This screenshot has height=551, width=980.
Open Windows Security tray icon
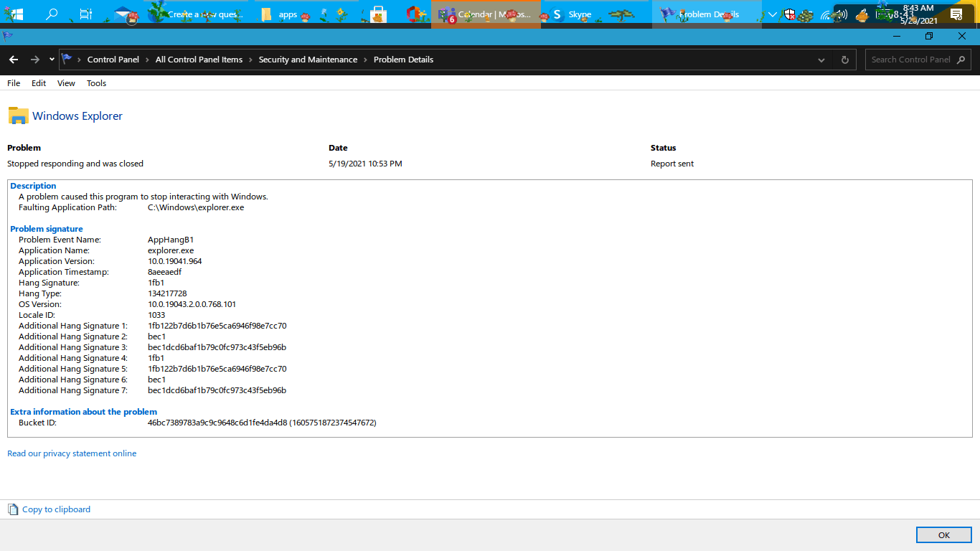(790, 14)
